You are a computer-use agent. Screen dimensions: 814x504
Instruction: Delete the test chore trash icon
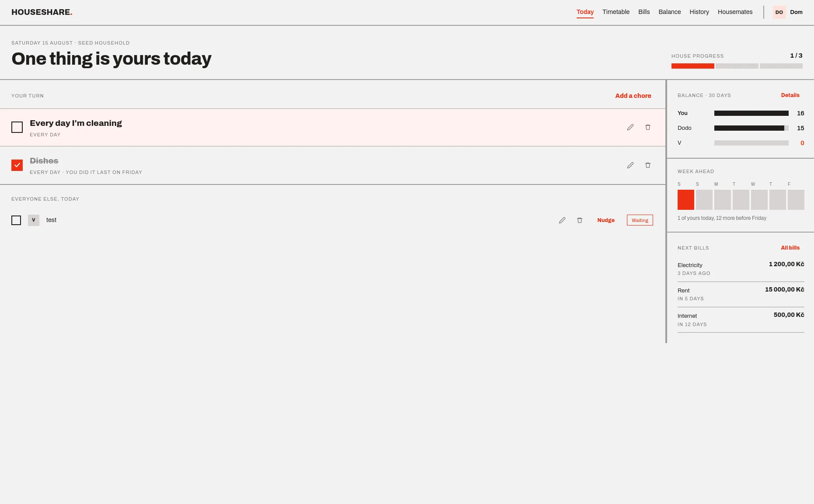(x=579, y=220)
